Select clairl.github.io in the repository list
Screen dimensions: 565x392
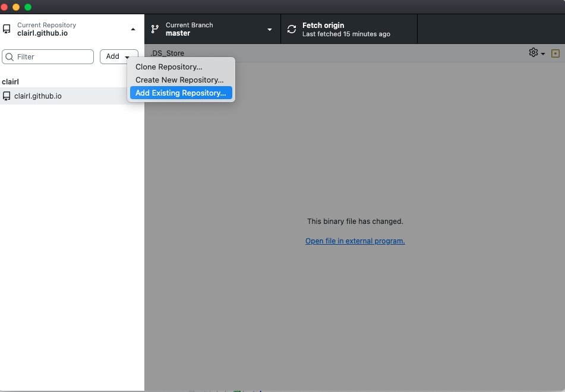click(38, 96)
